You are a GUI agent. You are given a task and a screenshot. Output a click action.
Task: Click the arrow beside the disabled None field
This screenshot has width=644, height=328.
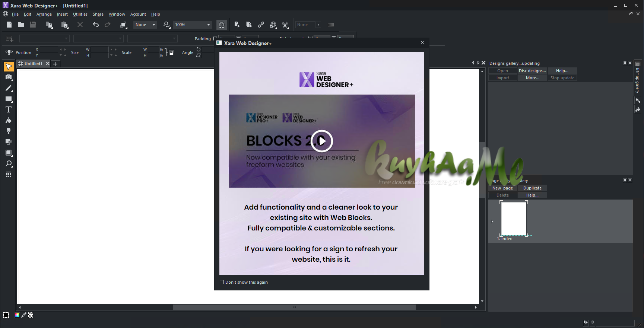point(318,25)
